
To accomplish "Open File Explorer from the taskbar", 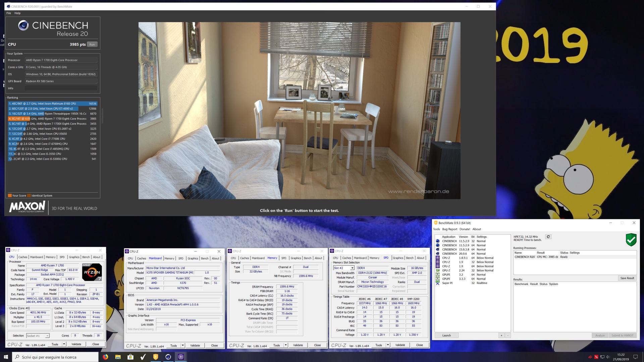I will pos(118,357).
